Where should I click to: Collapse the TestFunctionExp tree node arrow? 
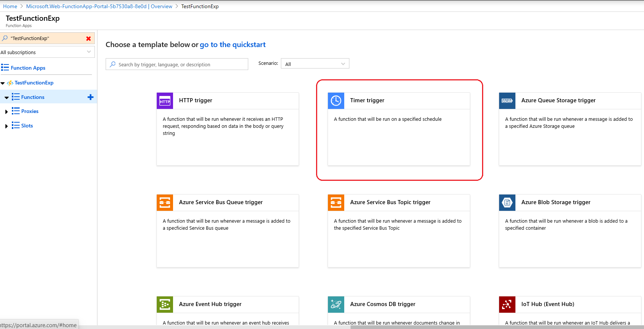tap(3, 83)
